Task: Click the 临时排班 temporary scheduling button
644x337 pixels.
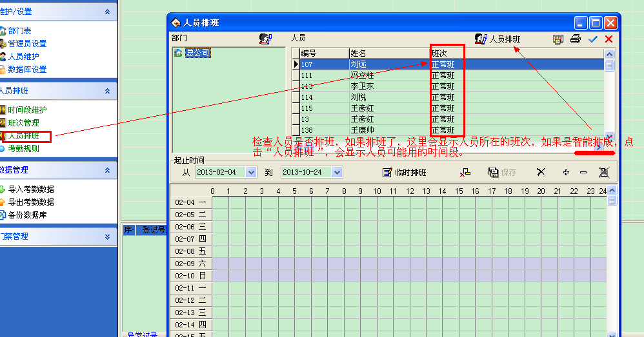Action: tap(404, 173)
